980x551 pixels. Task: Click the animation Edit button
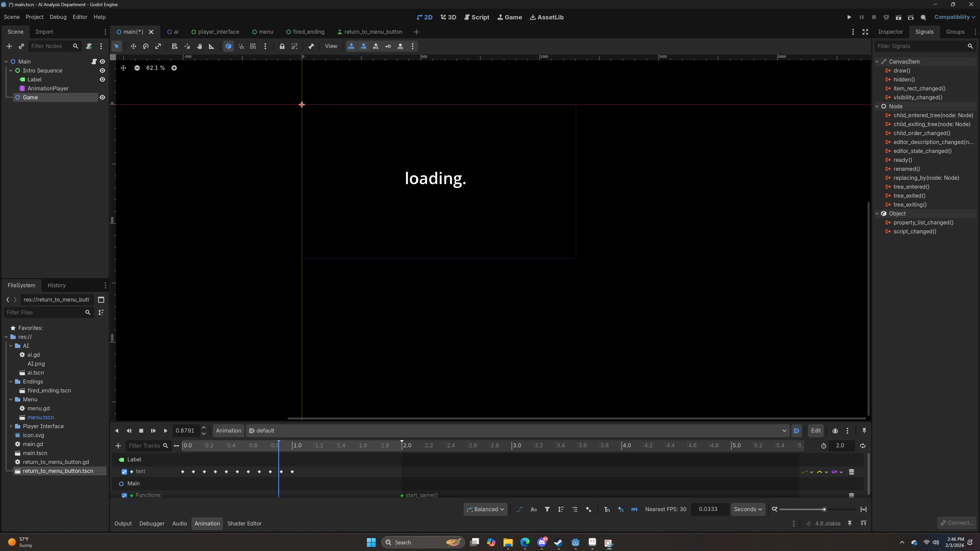click(816, 431)
